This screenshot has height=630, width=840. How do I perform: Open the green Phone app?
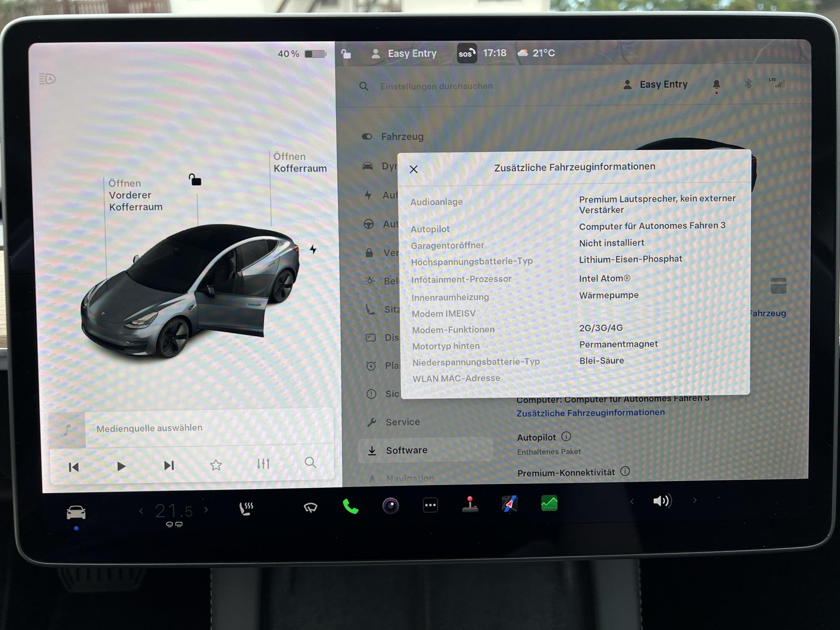pyautogui.click(x=350, y=507)
